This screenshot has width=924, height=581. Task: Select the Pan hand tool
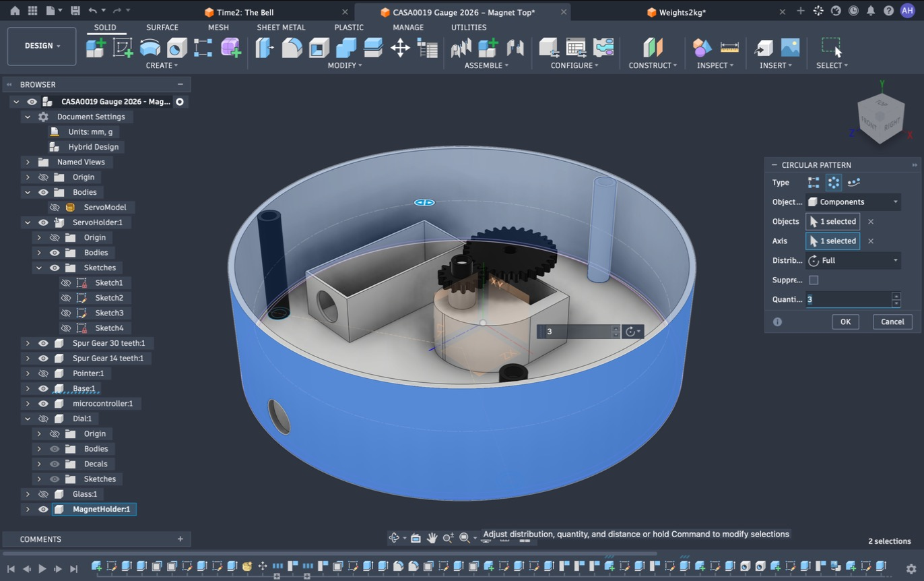pos(432,537)
